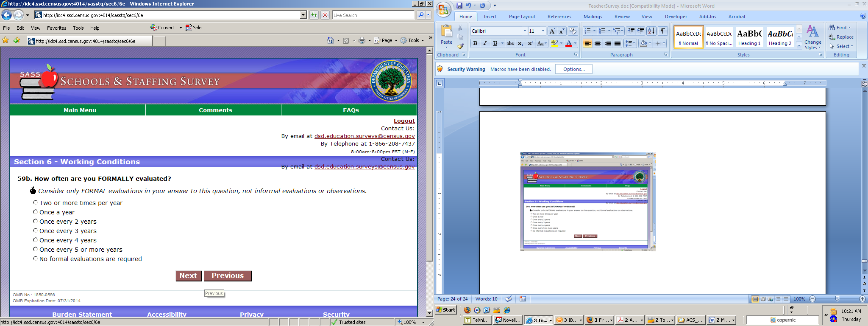
Task: Apply the yellow Text Highlight Color in Word
Action: pyautogui.click(x=554, y=43)
